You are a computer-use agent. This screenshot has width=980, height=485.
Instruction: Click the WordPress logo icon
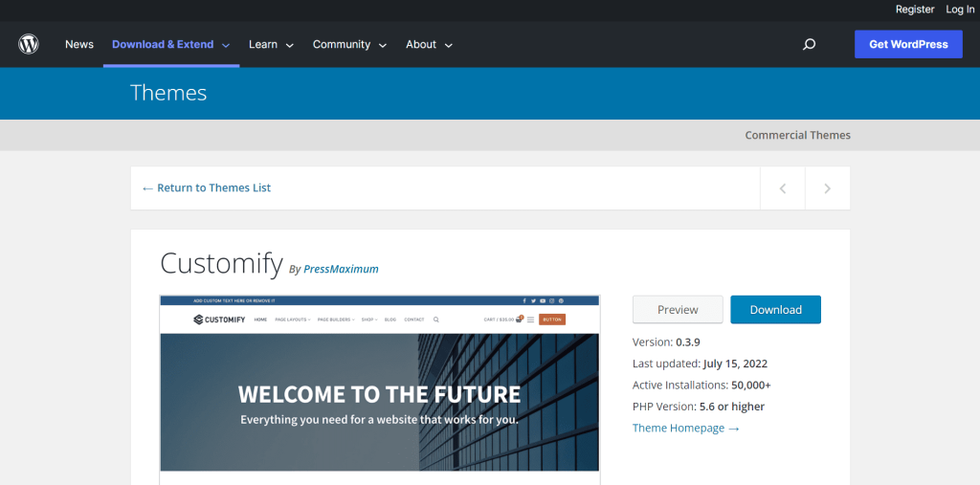(29, 44)
